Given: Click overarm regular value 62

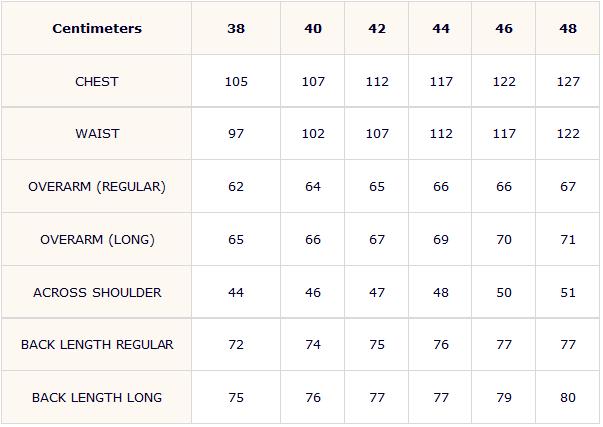Looking at the screenshot, I should pos(236,187).
